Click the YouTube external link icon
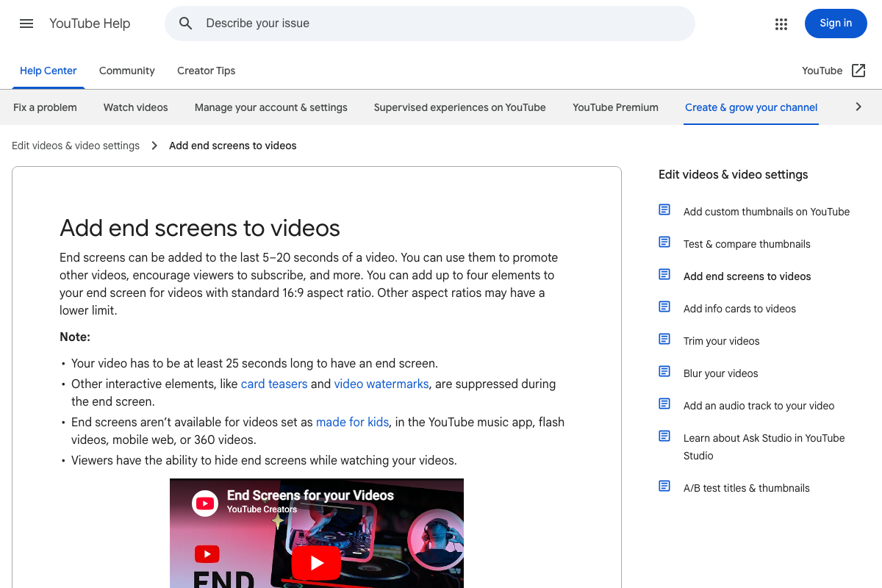 point(858,71)
